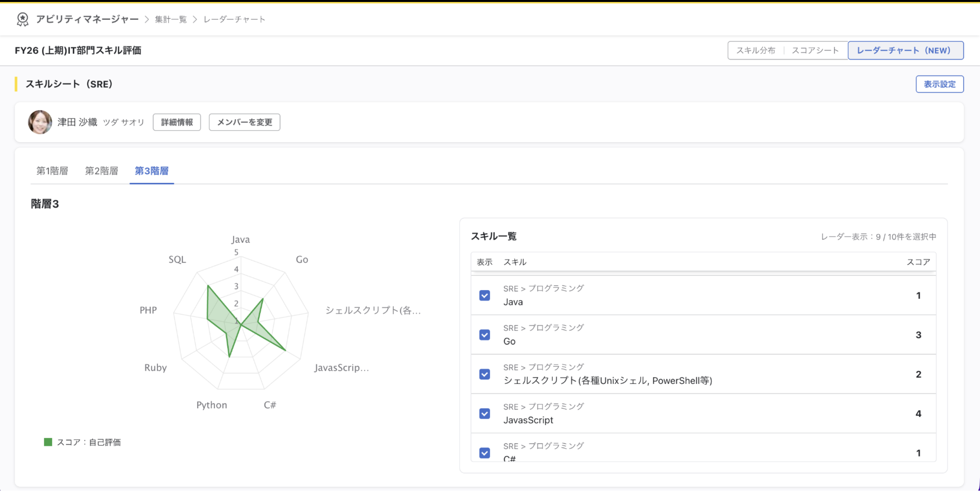Screen dimensions: 980x492
Task: Switch to the スコアシート view
Action: coord(815,50)
